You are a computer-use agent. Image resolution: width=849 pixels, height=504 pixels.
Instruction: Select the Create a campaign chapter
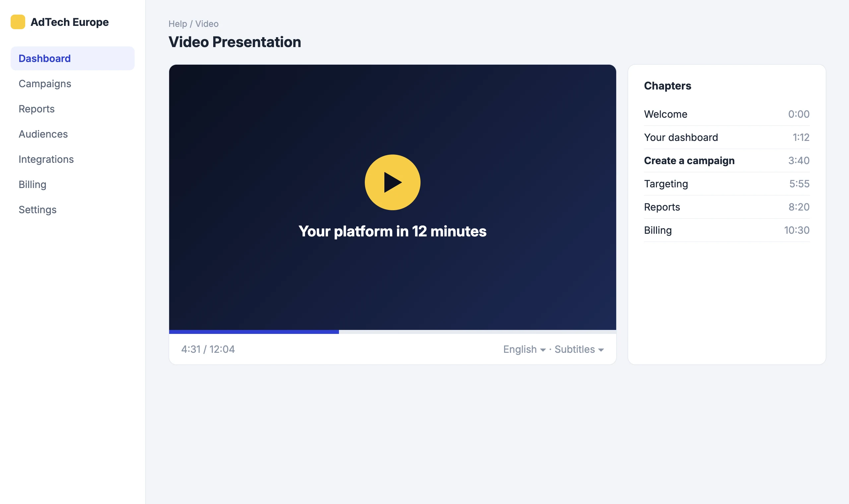point(727,160)
